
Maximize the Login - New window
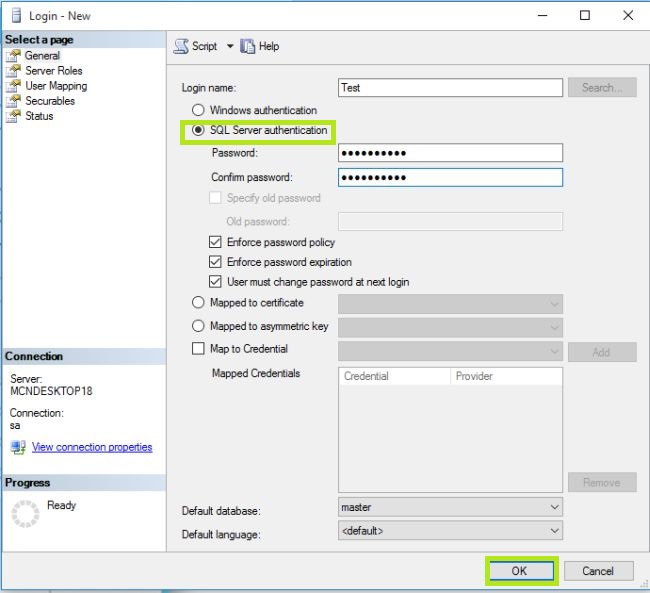pos(585,15)
